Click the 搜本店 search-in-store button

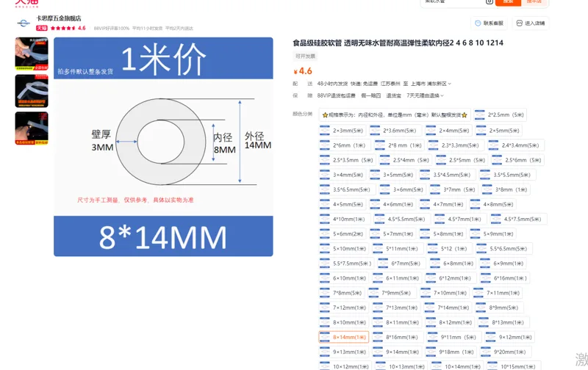[534, 2]
